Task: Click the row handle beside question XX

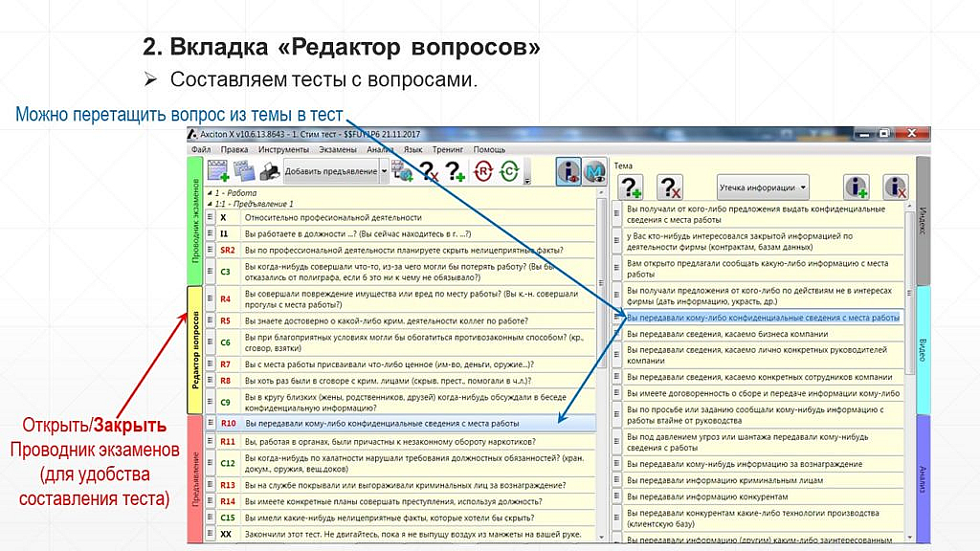Action: pyautogui.click(x=211, y=534)
